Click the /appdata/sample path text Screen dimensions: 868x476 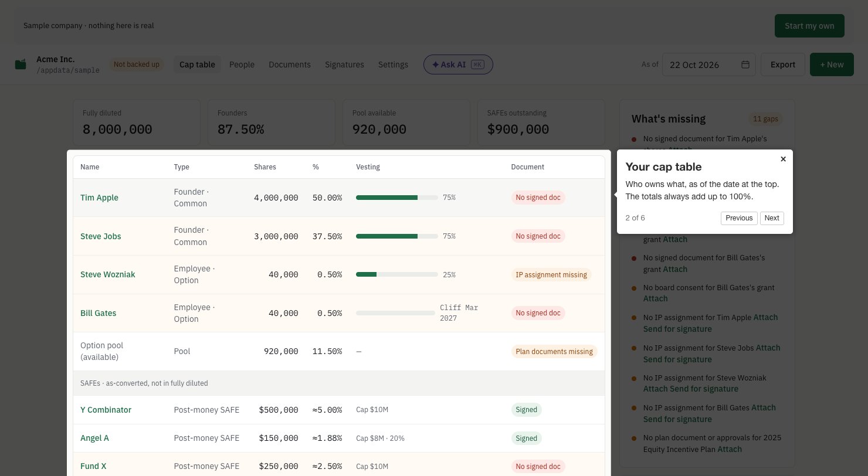click(68, 70)
